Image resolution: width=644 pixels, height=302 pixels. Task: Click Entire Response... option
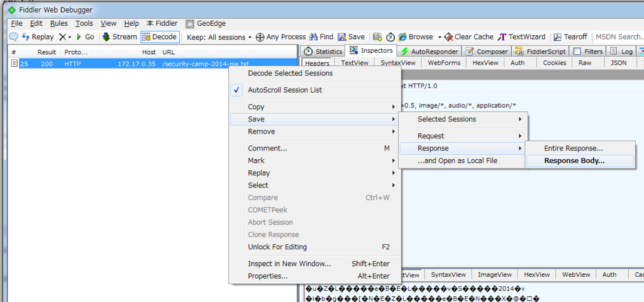(x=580, y=148)
